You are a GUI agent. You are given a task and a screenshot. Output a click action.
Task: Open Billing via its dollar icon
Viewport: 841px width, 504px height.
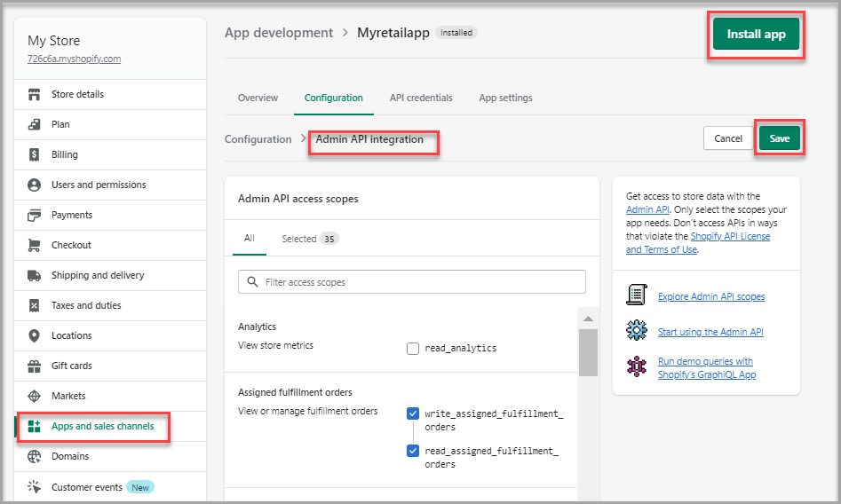click(35, 154)
